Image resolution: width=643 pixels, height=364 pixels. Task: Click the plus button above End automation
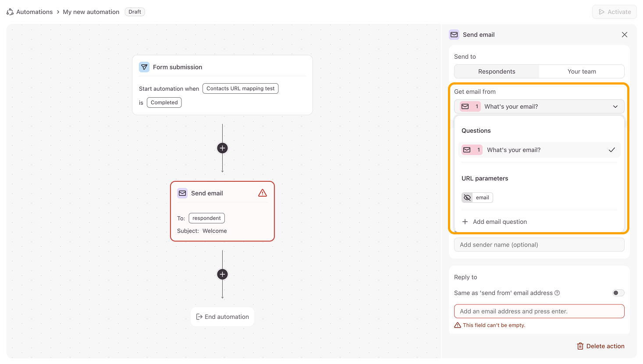[223, 274]
